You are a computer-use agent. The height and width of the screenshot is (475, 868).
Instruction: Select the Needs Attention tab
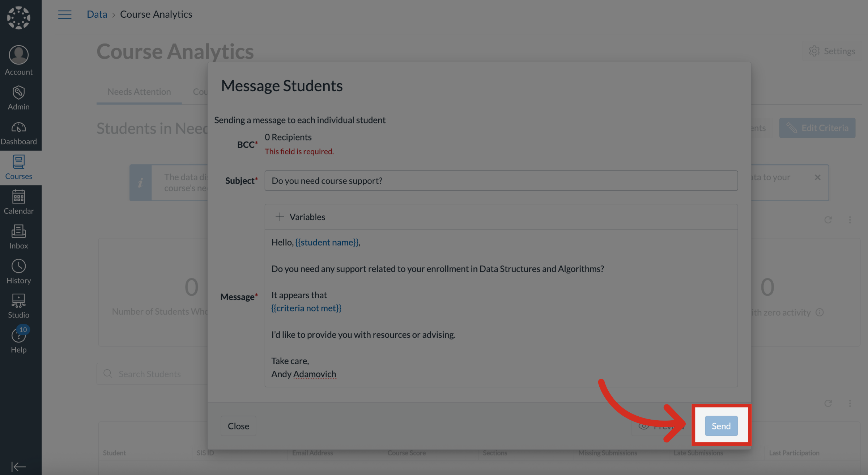coord(139,92)
